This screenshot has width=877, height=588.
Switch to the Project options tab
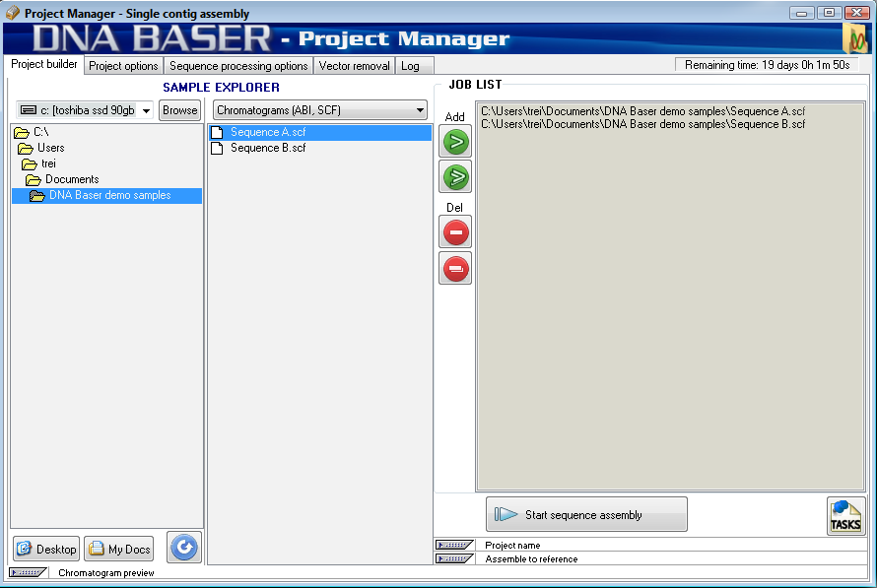(x=123, y=66)
